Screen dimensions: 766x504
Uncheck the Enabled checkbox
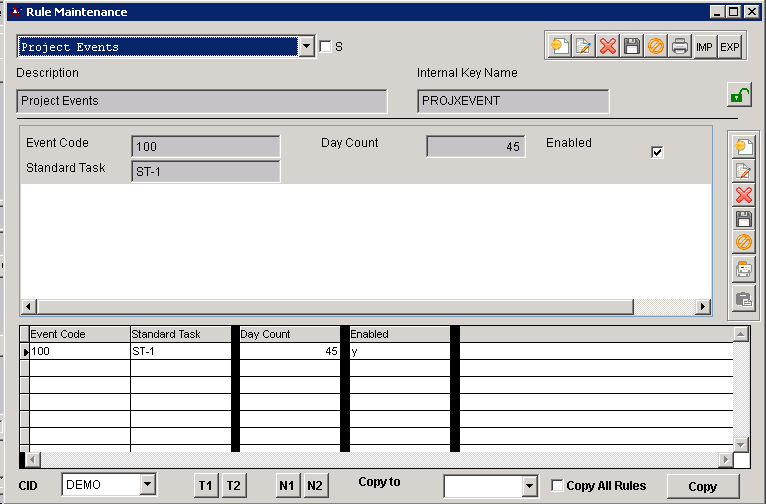click(657, 152)
